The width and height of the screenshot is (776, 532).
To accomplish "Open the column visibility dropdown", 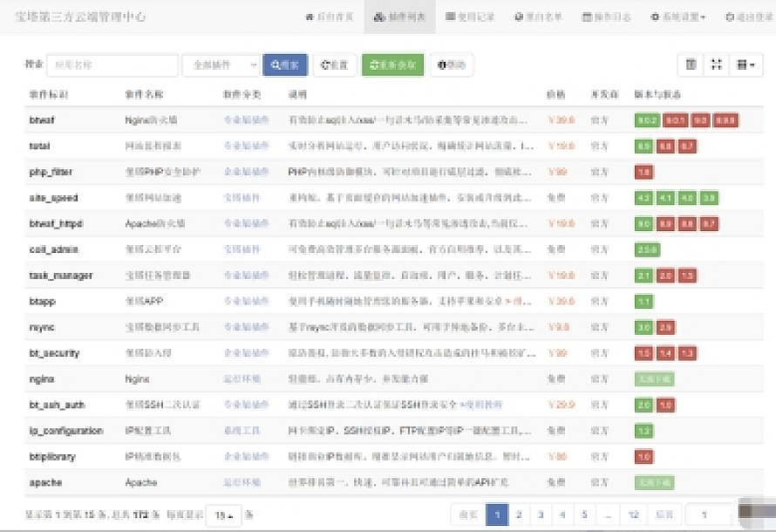I will click(x=745, y=65).
